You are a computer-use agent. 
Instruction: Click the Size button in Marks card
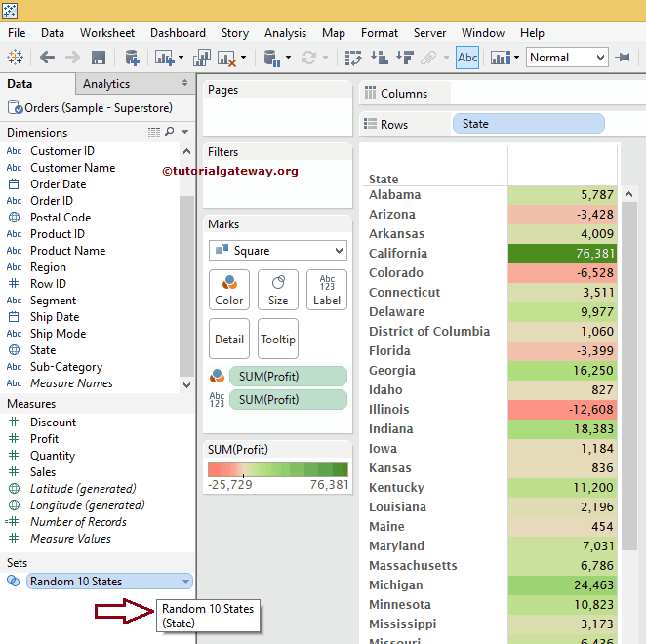click(x=278, y=290)
